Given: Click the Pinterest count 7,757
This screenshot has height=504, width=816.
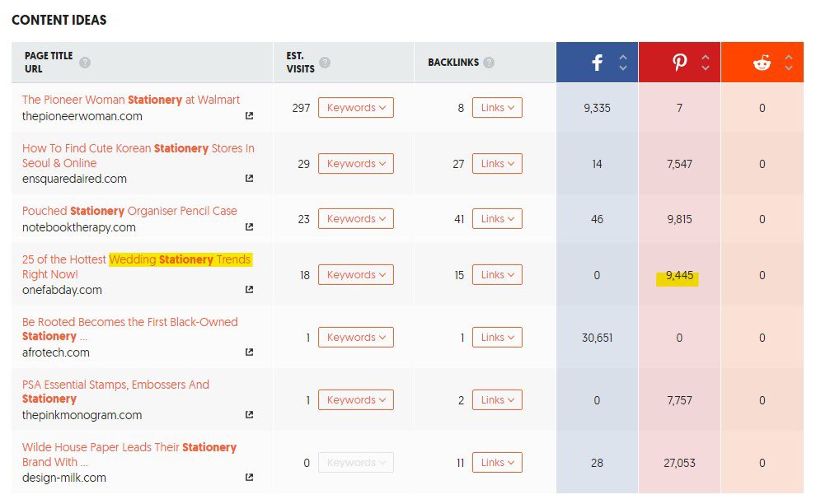Looking at the screenshot, I should (x=679, y=400).
